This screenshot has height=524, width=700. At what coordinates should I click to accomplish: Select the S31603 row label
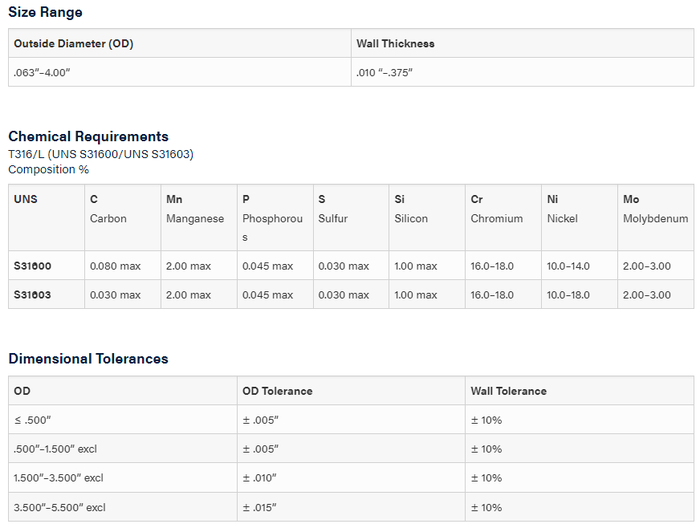coord(33,295)
